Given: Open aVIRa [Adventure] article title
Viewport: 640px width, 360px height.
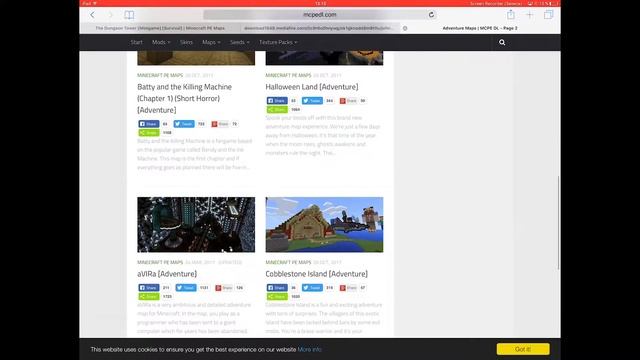Looking at the screenshot, I should point(167,273).
